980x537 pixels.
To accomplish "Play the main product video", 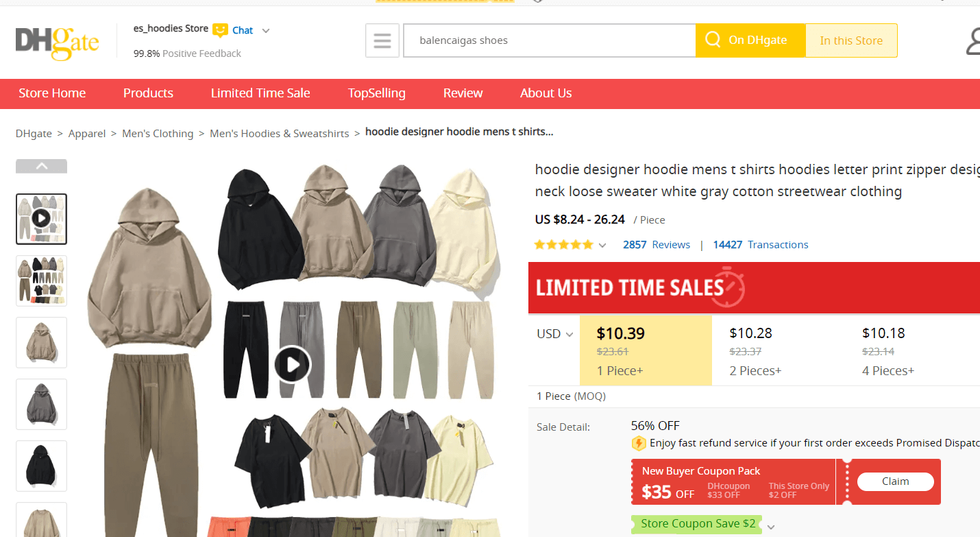I will [293, 364].
